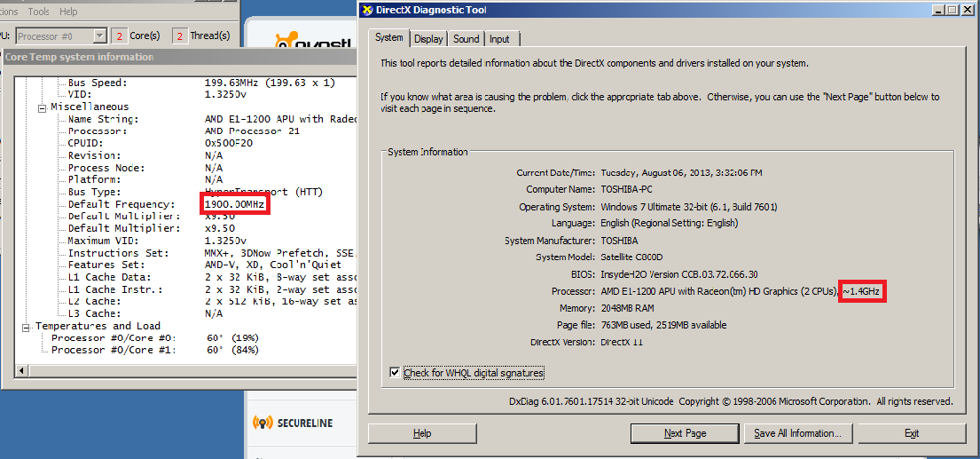The height and width of the screenshot is (459, 980).
Task: Click the Core Temp system information title bar
Action: pyautogui.click(x=179, y=57)
